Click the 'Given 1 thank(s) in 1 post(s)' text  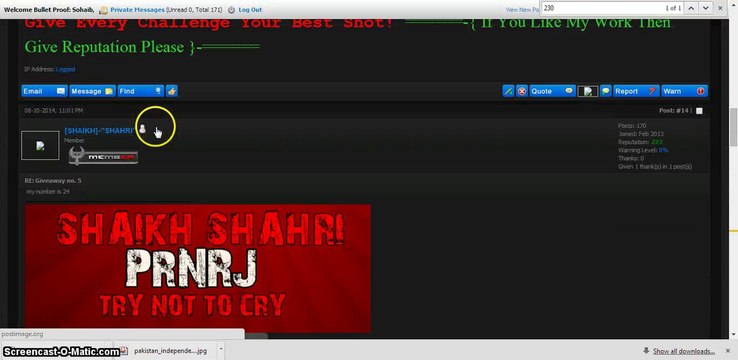pyautogui.click(x=655, y=167)
